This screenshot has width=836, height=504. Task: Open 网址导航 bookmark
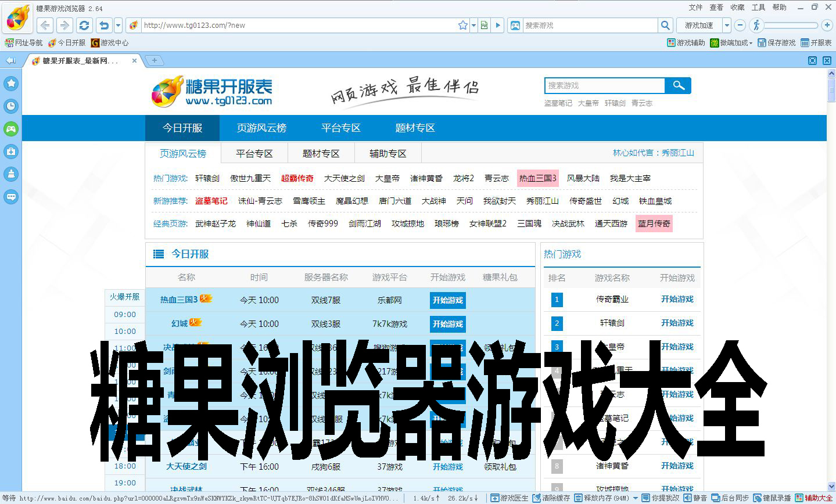(24, 42)
